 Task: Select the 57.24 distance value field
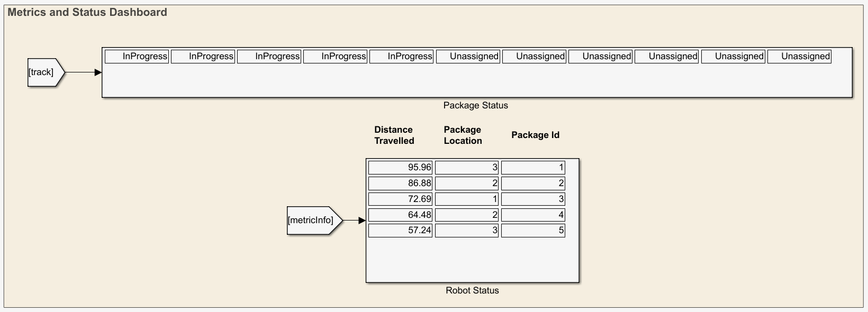tap(400, 231)
